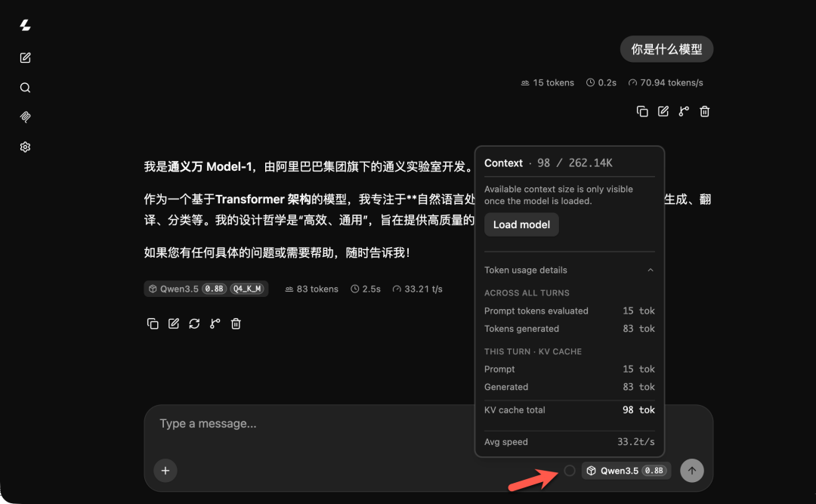
Task: Click the Generated 83 tok row
Action: (570, 387)
